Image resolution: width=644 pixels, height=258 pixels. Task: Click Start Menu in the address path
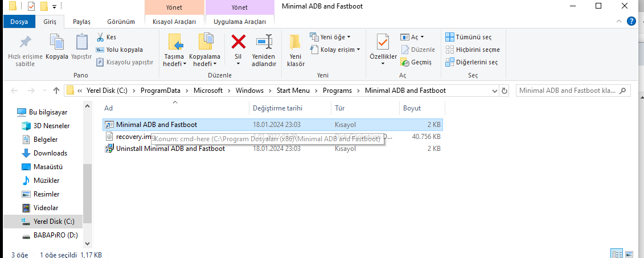(293, 91)
